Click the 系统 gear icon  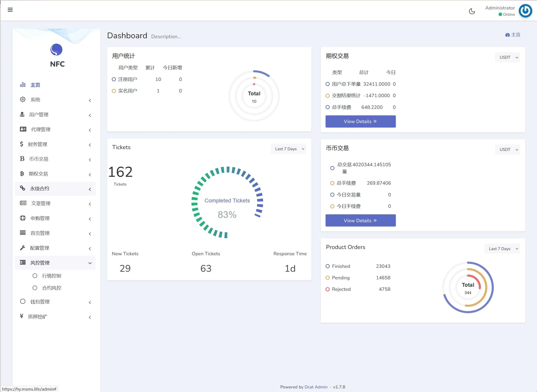(23, 99)
